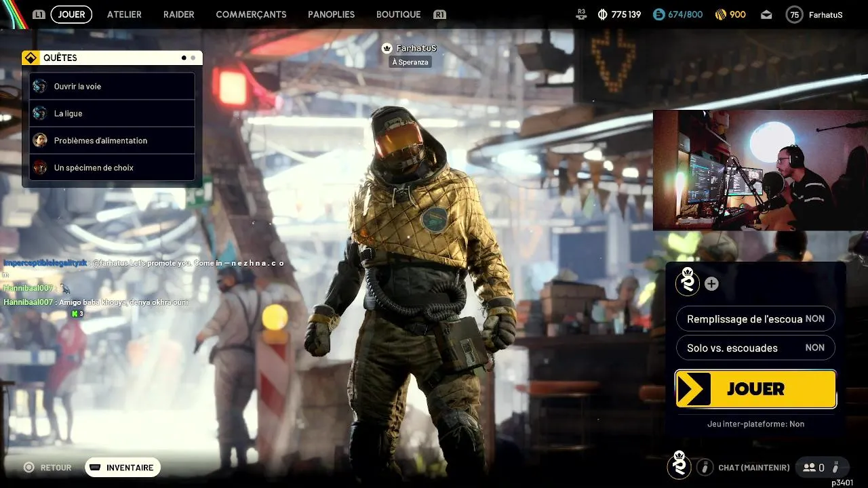
Task: Open the PANOPLIES tab
Action: tap(331, 14)
